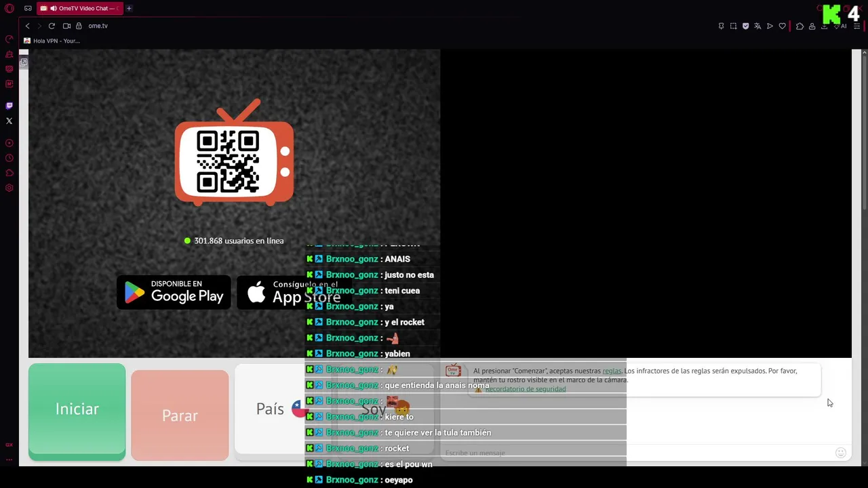Viewport: 868px width, 488px height.
Task: View site security lock info
Action: coord(79,26)
